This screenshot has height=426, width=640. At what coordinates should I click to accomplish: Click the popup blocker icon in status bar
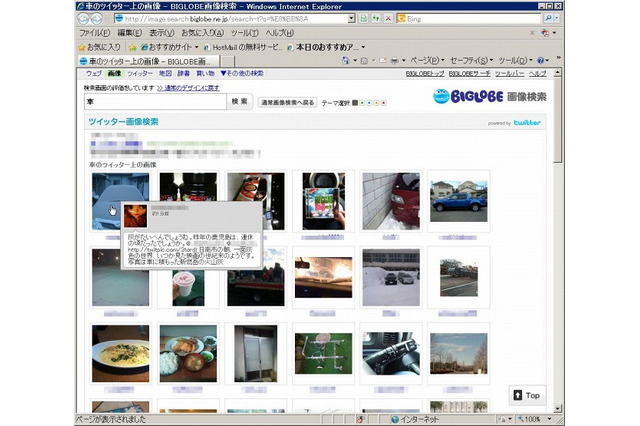click(360, 419)
